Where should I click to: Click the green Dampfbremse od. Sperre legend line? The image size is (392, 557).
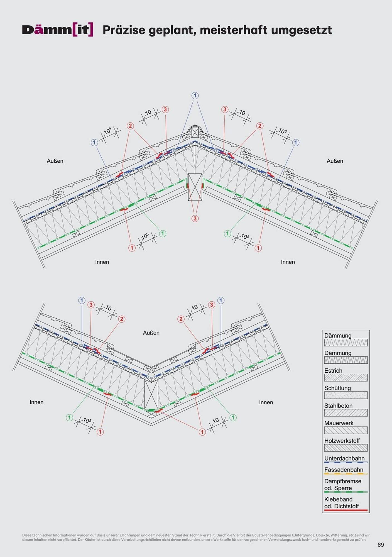[x=346, y=492]
